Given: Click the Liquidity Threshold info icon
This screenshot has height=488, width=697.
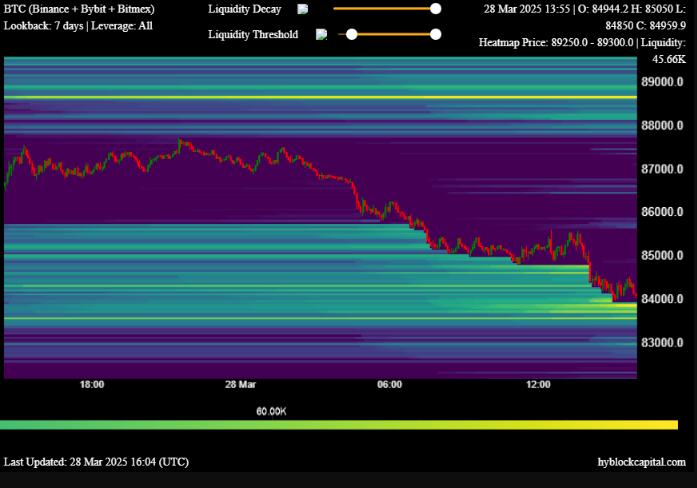Looking at the screenshot, I should 321,34.
